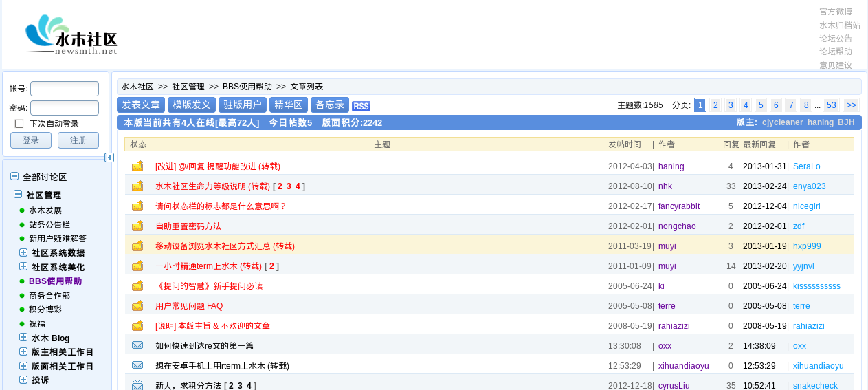Viewport: 868px width, 390px height.
Task: Click 社区管理 in breadcrumb
Action: (188, 87)
